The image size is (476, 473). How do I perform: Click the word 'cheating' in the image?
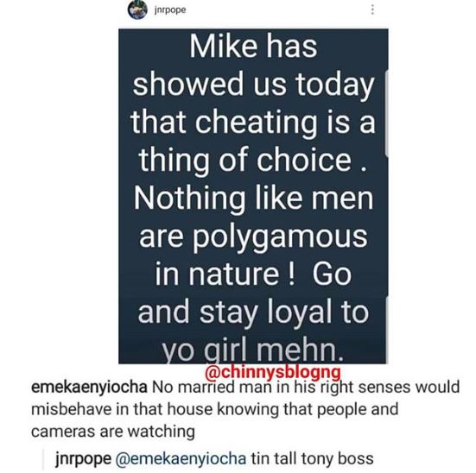tap(256, 123)
